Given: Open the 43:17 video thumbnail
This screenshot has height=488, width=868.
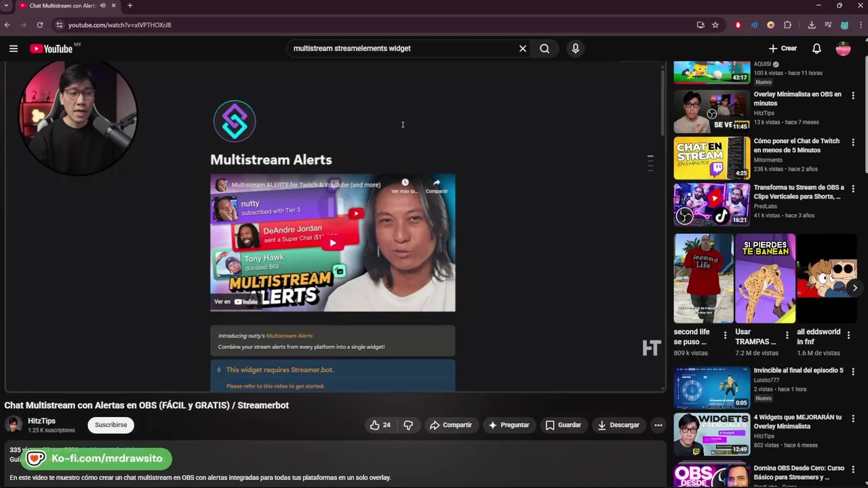Looking at the screenshot, I should [x=712, y=73].
